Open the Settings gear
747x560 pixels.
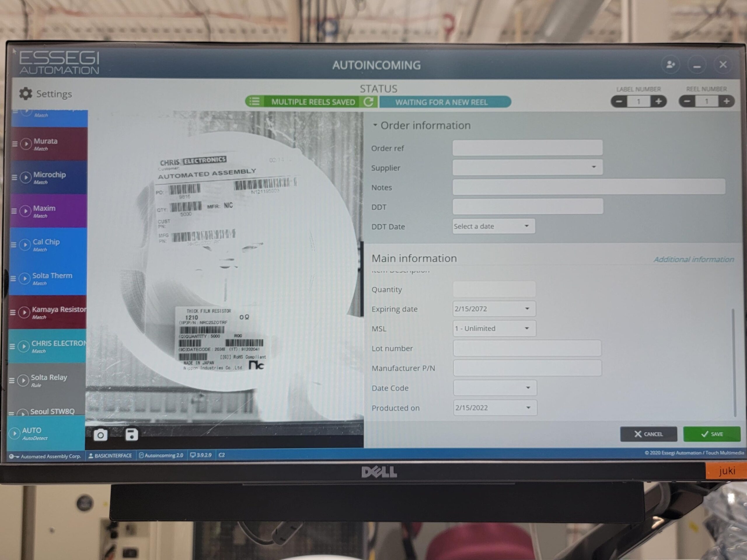pos(26,94)
